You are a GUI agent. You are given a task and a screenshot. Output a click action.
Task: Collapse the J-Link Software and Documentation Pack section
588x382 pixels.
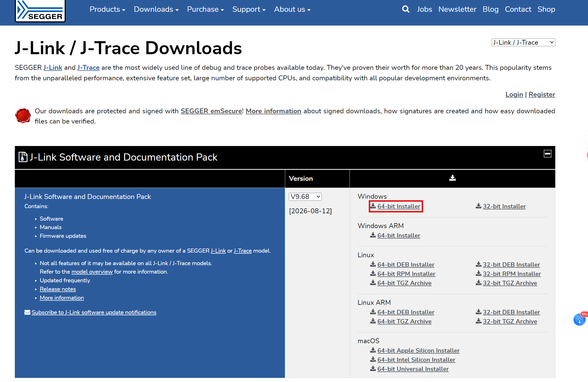[547, 154]
